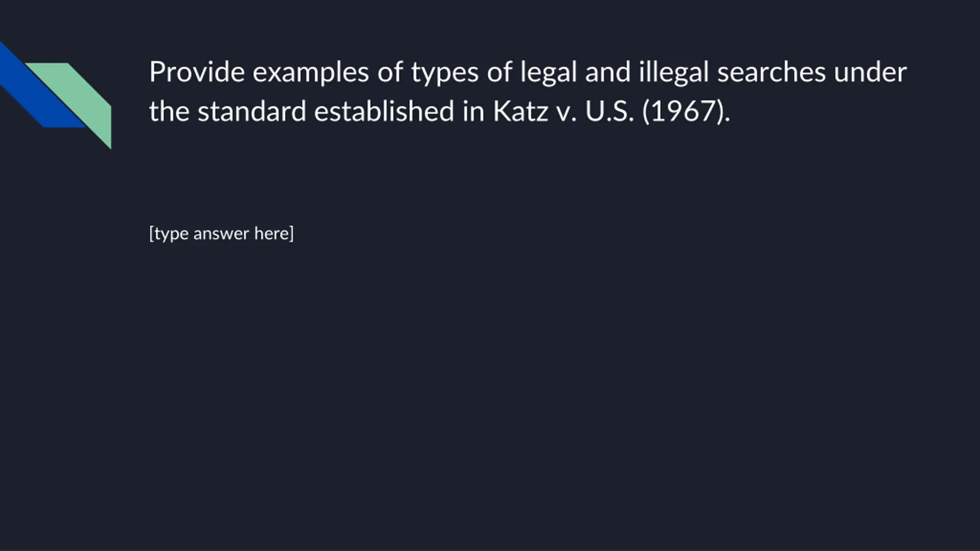
Task: Place cursor on "legal" before "and"
Action: coord(548,72)
